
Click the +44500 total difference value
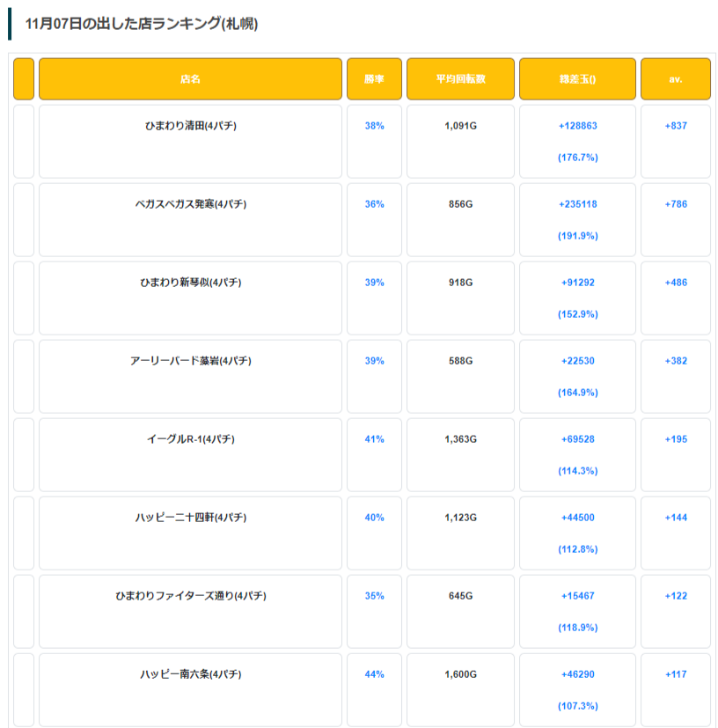[578, 518]
